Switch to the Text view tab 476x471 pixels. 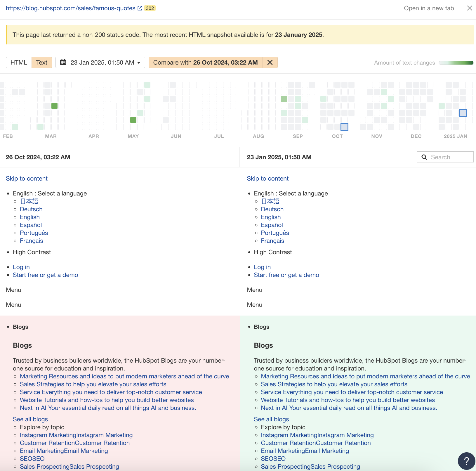tap(42, 62)
